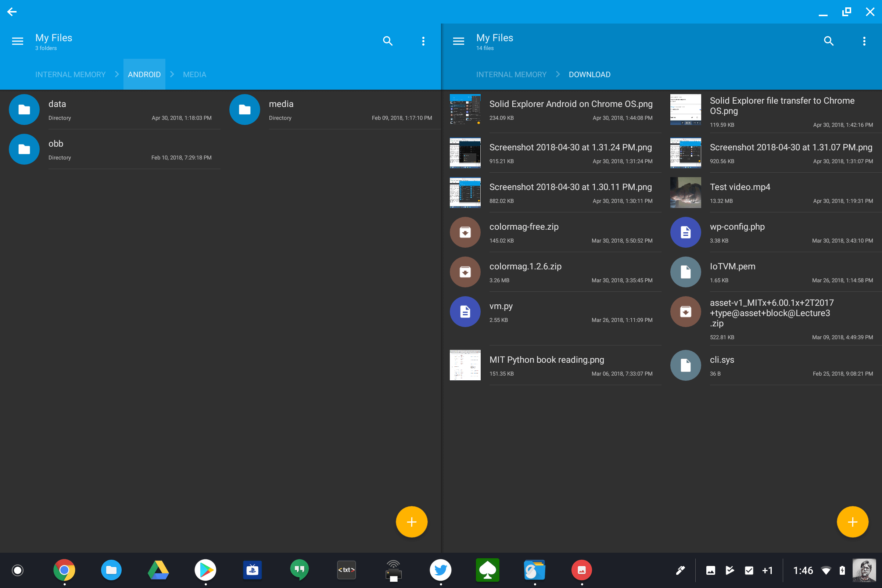The image size is (882, 588).
Task: Select INTERNAL MEMORY breadcrumb in left pane
Action: coord(71,75)
